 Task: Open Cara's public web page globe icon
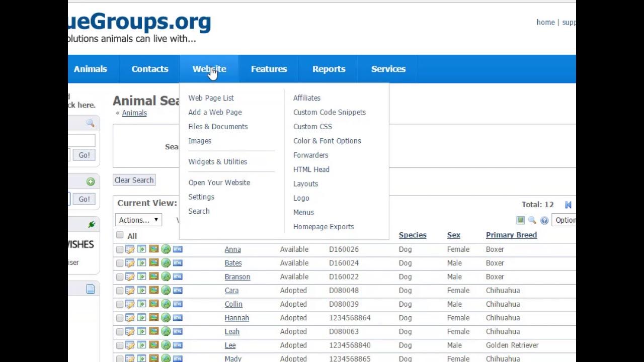pyautogui.click(x=166, y=290)
